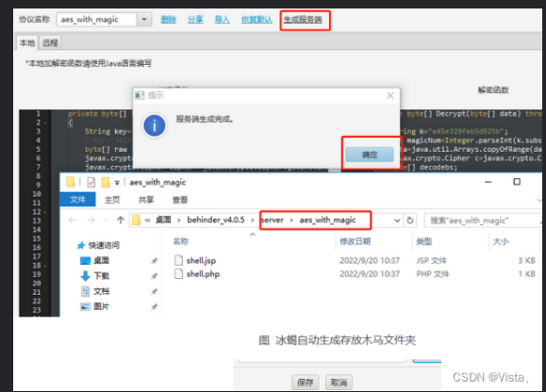Click the shell.php file icon
546x392 pixels.
[x=178, y=273]
